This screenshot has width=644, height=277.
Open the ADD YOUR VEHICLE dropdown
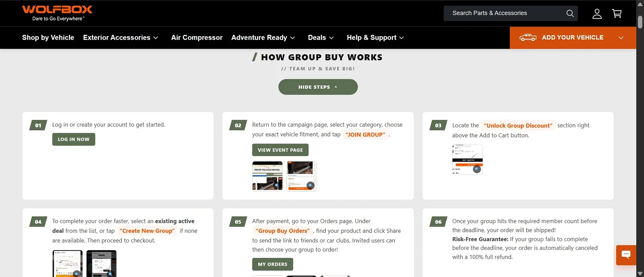(573, 38)
